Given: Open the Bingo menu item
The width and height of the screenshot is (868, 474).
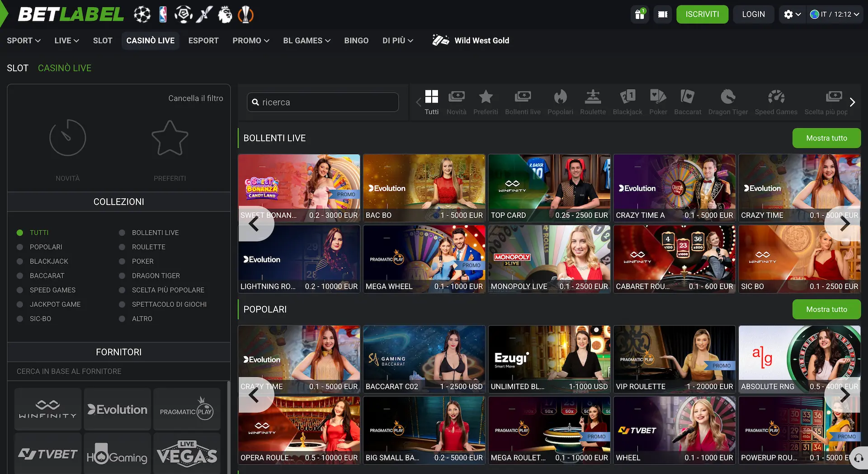Looking at the screenshot, I should (356, 41).
